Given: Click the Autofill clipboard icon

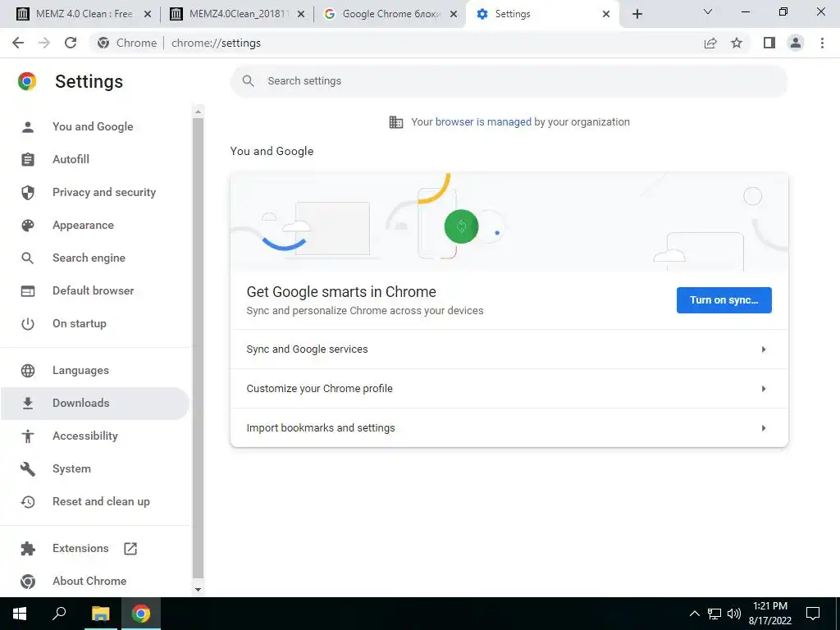Looking at the screenshot, I should (x=28, y=160).
